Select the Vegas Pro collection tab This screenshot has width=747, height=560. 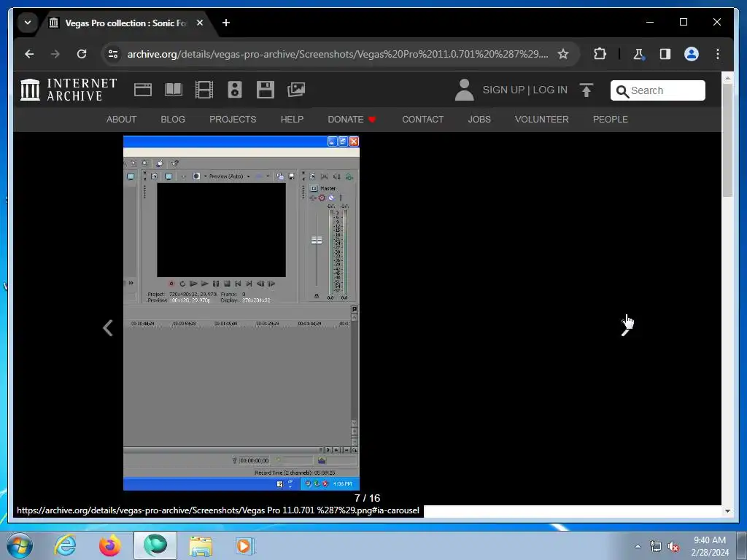pos(125,23)
